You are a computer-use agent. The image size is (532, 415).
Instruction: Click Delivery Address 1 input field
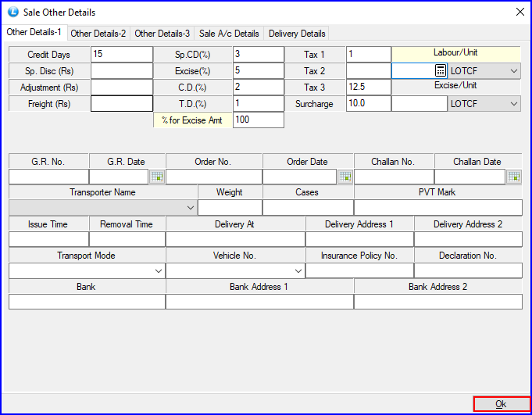click(359, 239)
